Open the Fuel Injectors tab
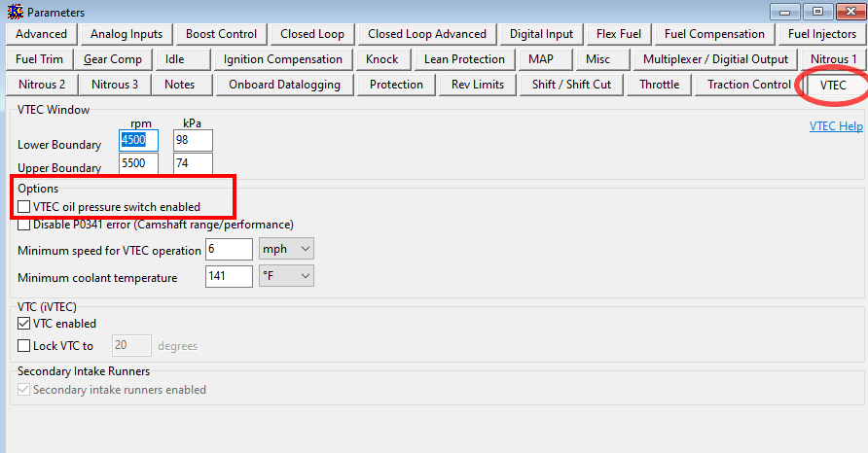This screenshot has height=453, width=868. tap(822, 34)
